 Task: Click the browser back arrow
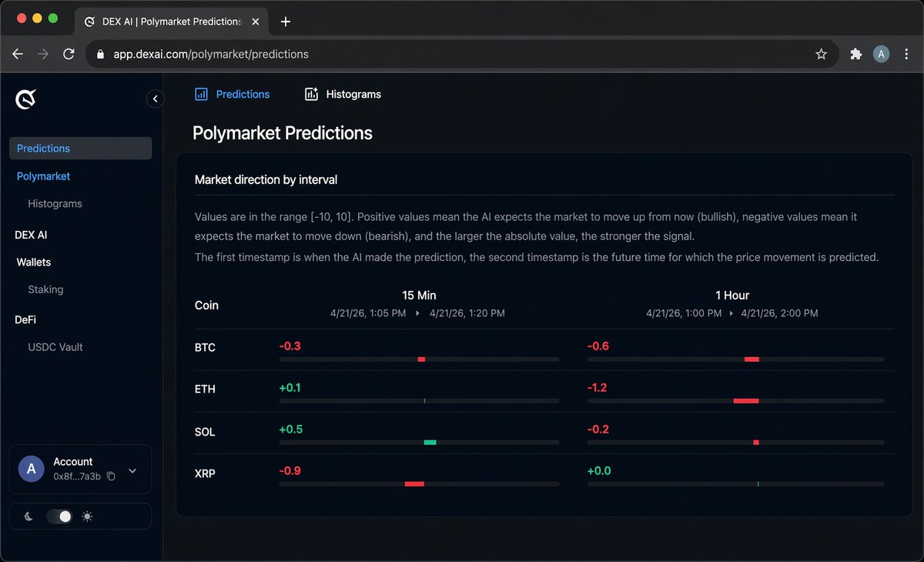[18, 54]
